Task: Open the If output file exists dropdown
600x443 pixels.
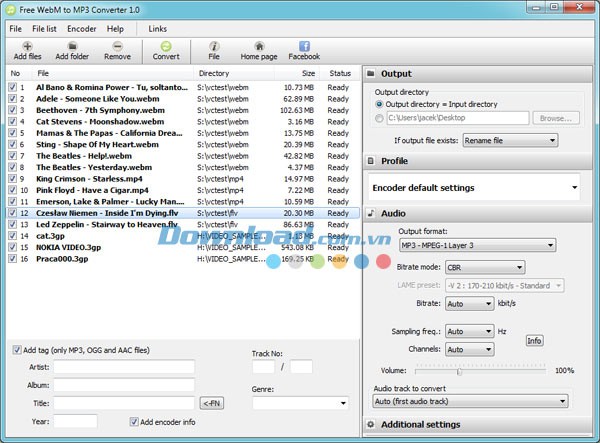Action: (x=510, y=140)
